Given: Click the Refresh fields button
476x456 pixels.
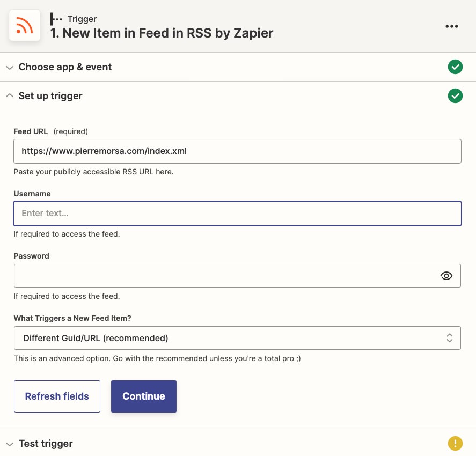Looking at the screenshot, I should (57, 396).
